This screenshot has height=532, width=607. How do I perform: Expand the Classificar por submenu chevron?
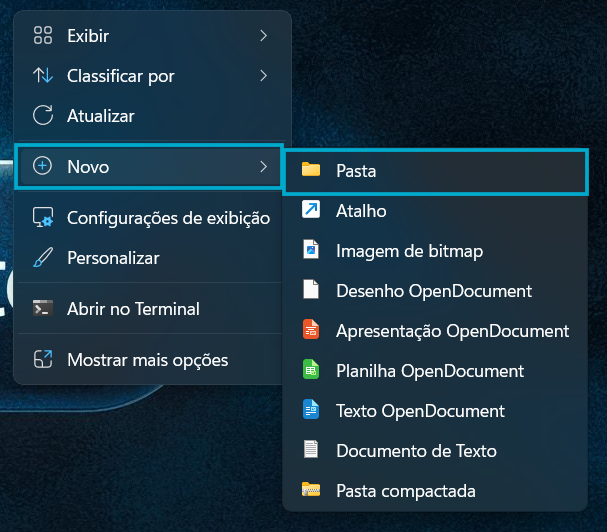click(263, 76)
